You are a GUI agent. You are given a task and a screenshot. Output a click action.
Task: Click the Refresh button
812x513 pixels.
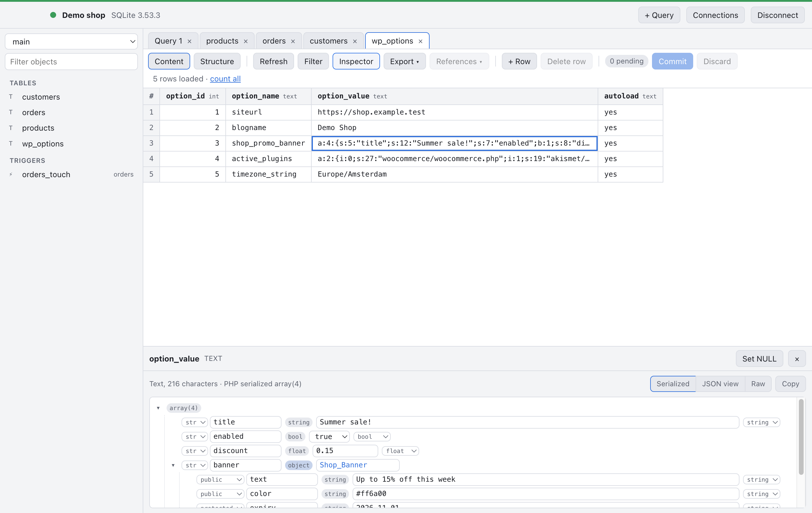(273, 61)
